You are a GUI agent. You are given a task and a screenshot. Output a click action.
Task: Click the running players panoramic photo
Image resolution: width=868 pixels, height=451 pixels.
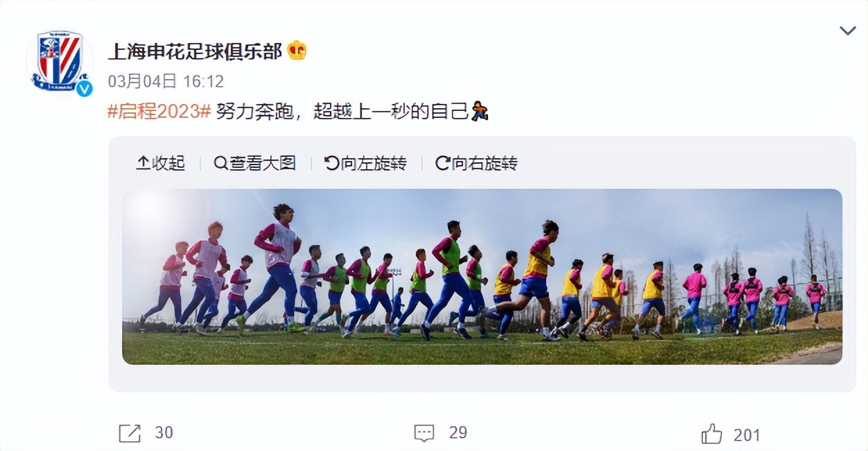[482, 277]
